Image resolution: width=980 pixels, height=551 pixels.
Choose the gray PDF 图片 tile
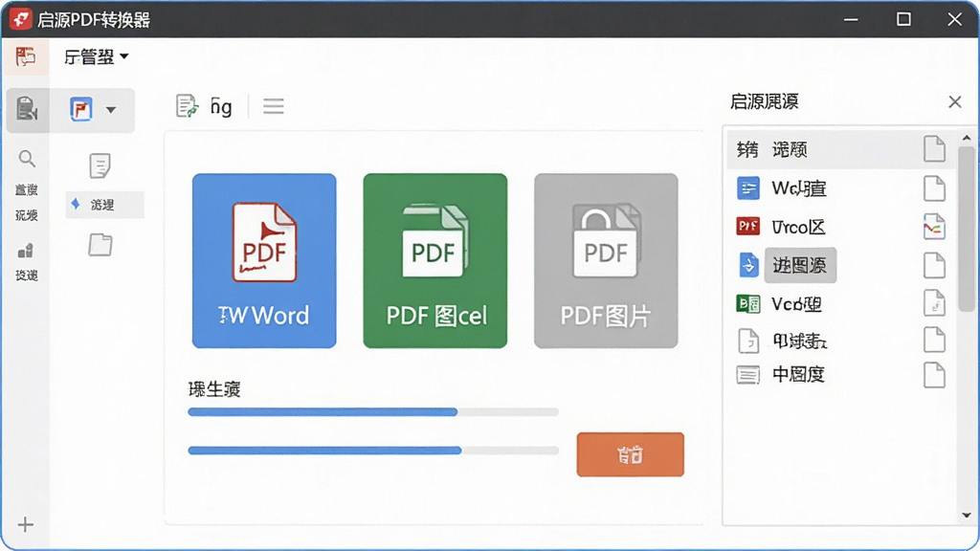[606, 260]
